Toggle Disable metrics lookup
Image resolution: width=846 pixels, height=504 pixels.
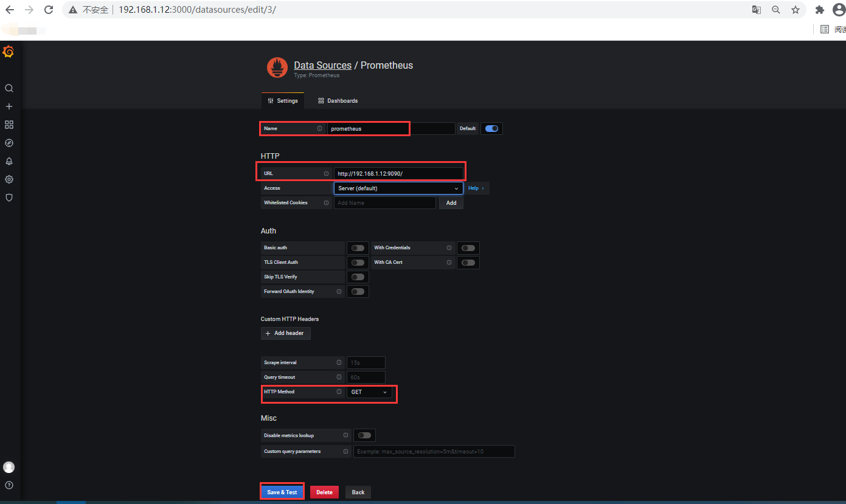[364, 435]
